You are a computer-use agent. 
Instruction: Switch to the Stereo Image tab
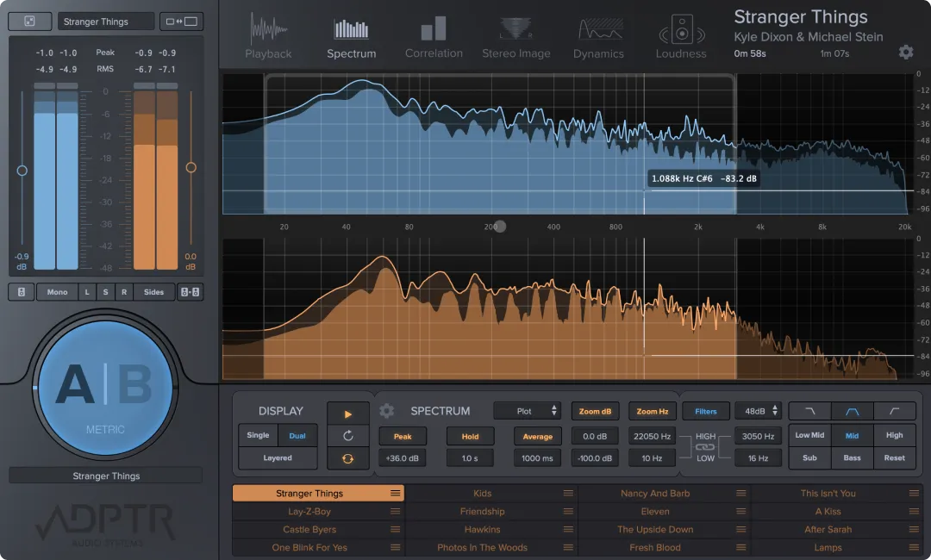click(516, 37)
